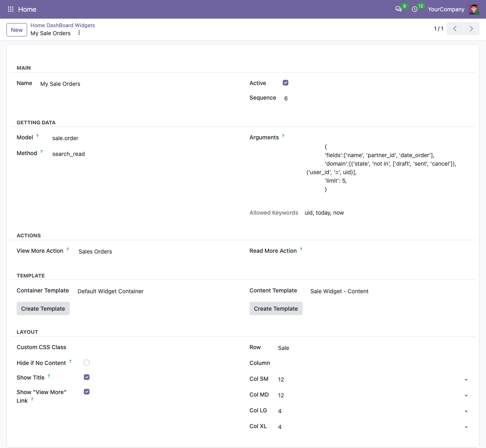The width and height of the screenshot is (486, 448).
Task: Go to the next record arrow
Action: click(471, 29)
